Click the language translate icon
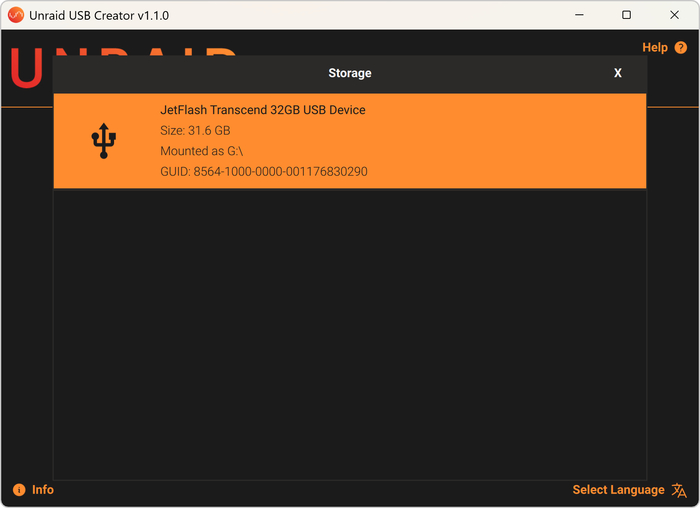Screen dimensions: 700x508 pos(679,490)
